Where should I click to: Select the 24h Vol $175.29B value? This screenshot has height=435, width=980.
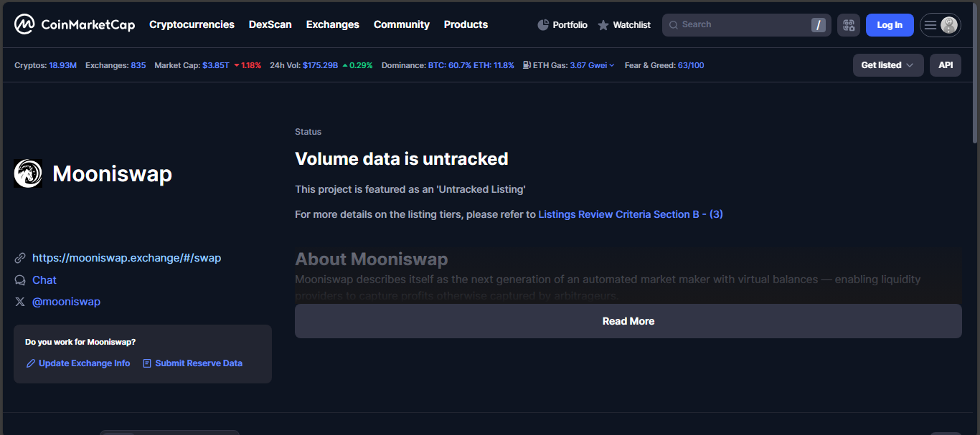320,65
